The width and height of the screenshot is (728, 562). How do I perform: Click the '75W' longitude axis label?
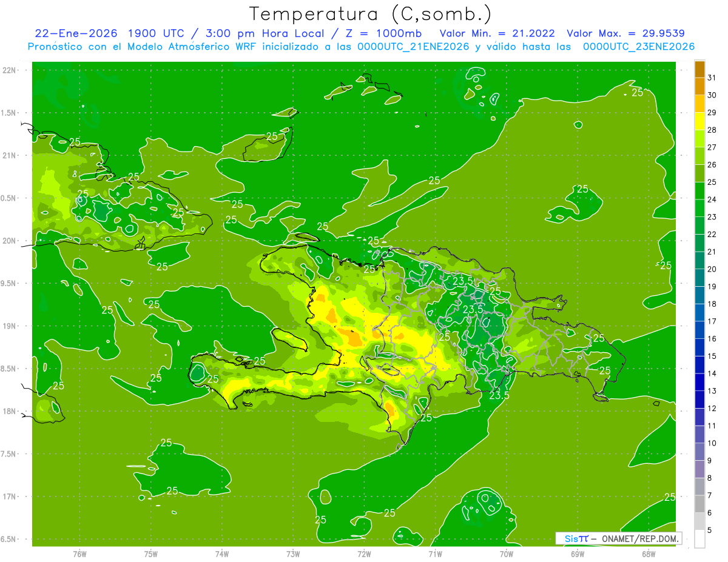(x=151, y=554)
